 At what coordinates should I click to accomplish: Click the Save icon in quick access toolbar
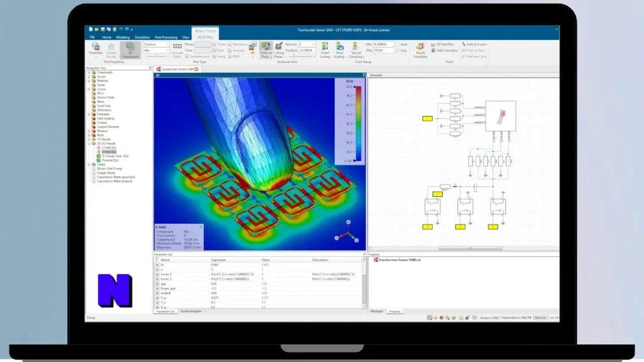tap(103, 30)
